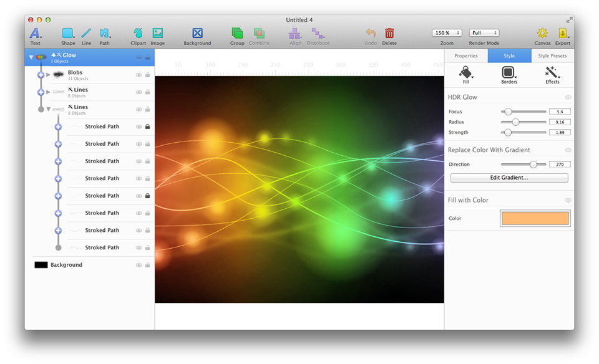Select the Style tab
Image resolution: width=599 pixels, height=364 pixels.
pyautogui.click(x=509, y=55)
